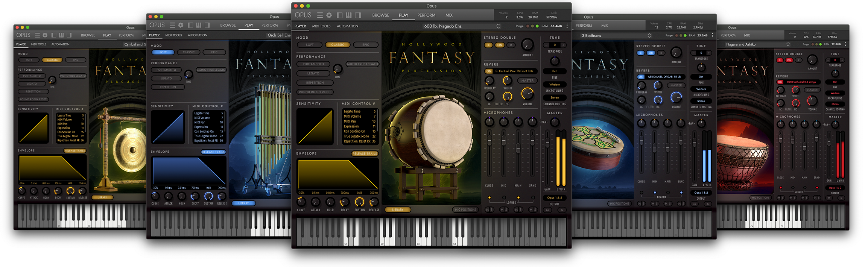Open the Automation subtab in Nagado window
The image size is (868, 267).
click(x=347, y=26)
